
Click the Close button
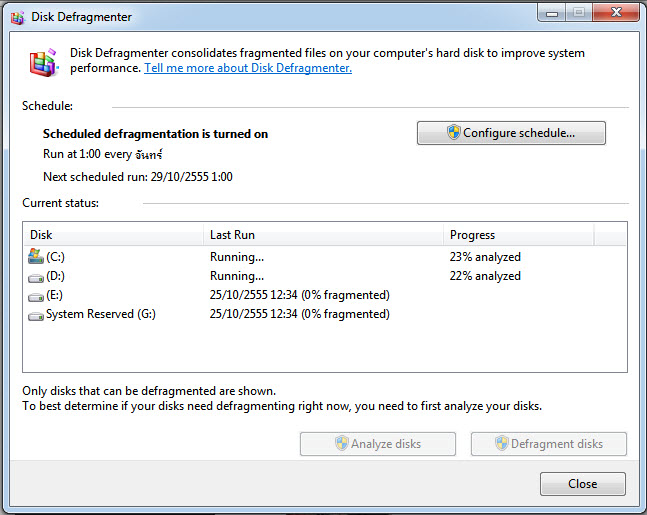tap(583, 484)
